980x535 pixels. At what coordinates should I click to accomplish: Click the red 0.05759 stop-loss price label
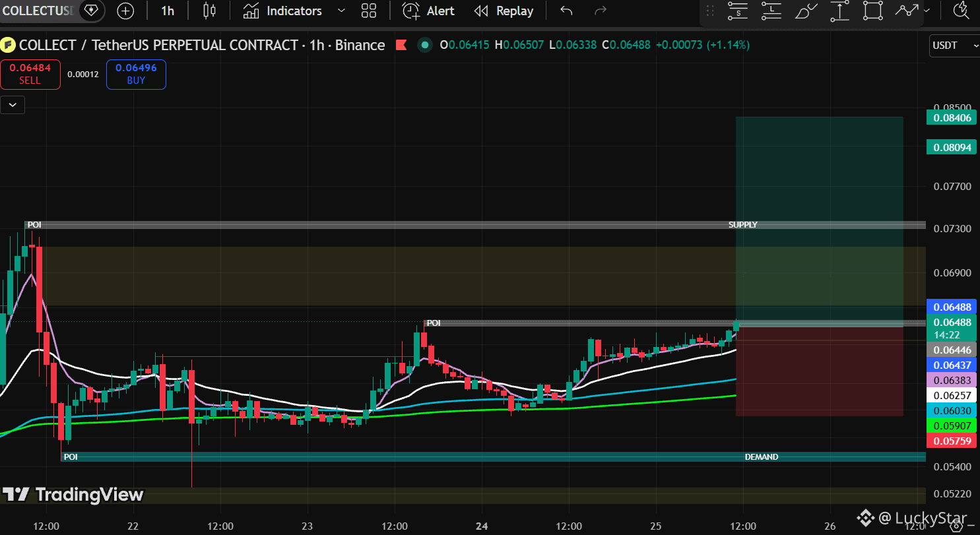click(952, 440)
